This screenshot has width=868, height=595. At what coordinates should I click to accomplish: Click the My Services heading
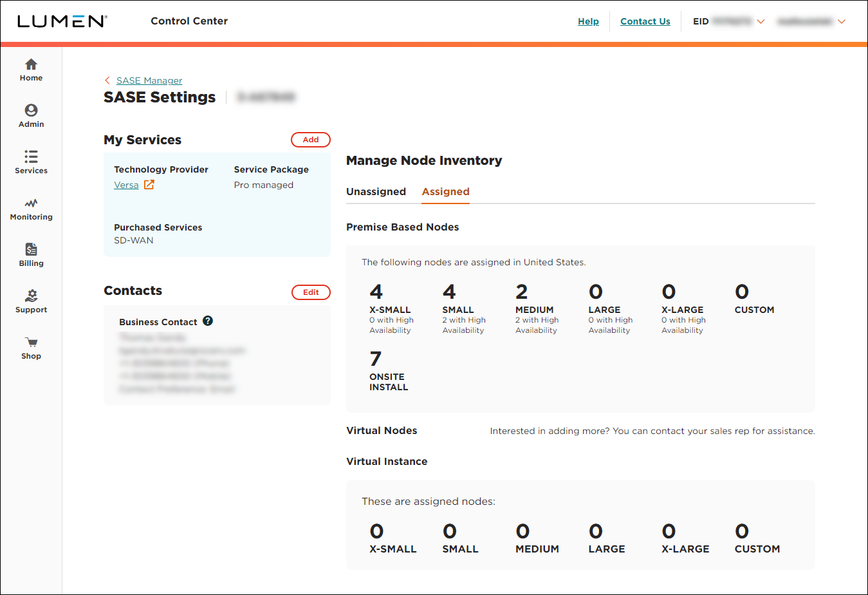click(142, 140)
